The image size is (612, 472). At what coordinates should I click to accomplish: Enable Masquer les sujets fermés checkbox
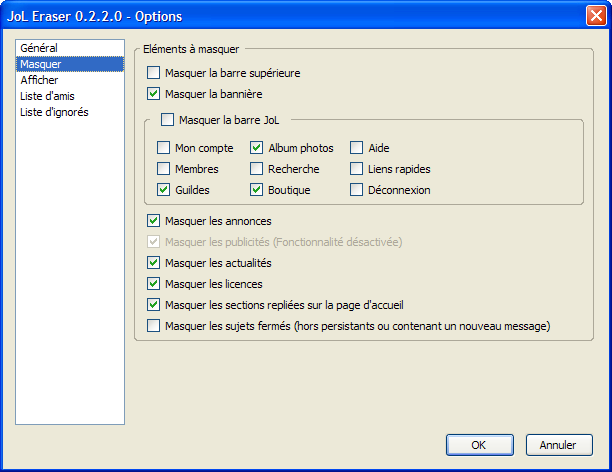153,326
